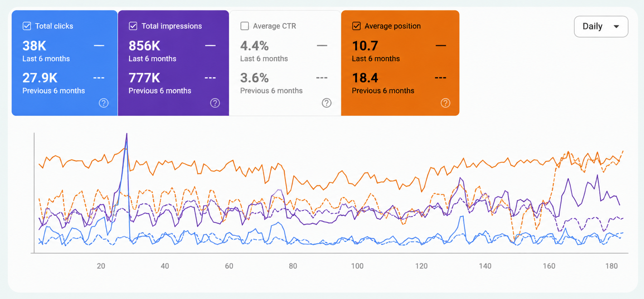The width and height of the screenshot is (644, 299).
Task: Uncheck the Total clicks checkbox
Action: click(x=27, y=26)
